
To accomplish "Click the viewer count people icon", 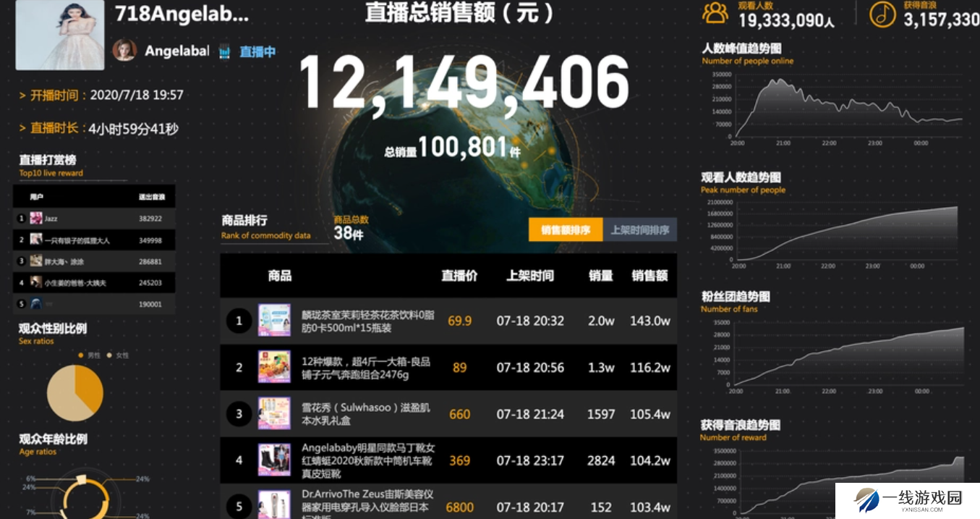I will pyautogui.click(x=715, y=13).
